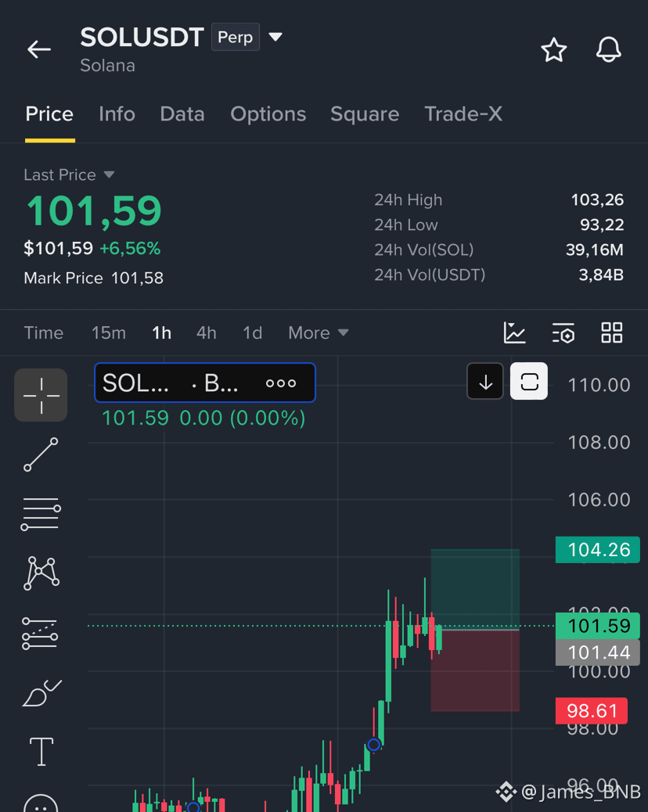Open the Options tab
This screenshot has width=648, height=812.
(x=268, y=114)
